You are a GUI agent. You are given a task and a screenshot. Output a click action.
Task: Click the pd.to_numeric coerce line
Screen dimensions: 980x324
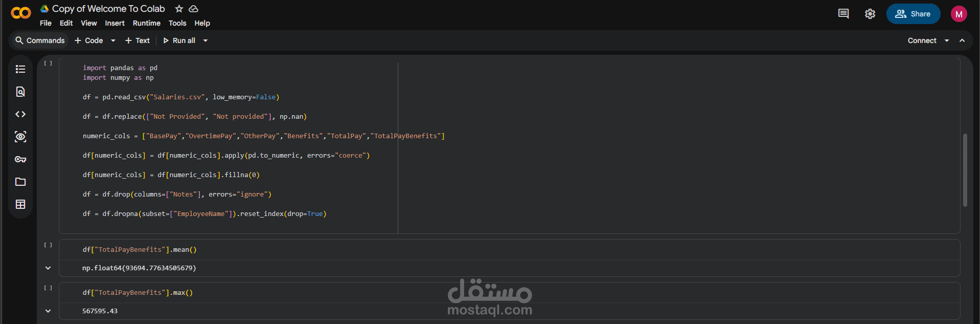click(226, 156)
